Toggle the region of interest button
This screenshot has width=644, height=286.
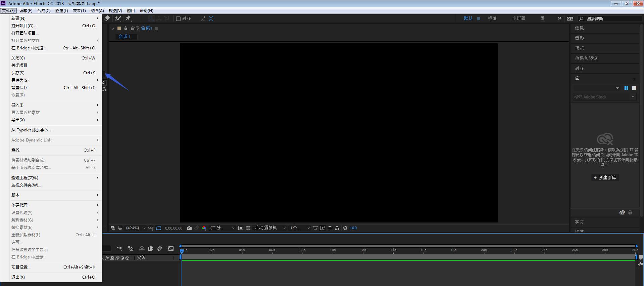(241, 228)
